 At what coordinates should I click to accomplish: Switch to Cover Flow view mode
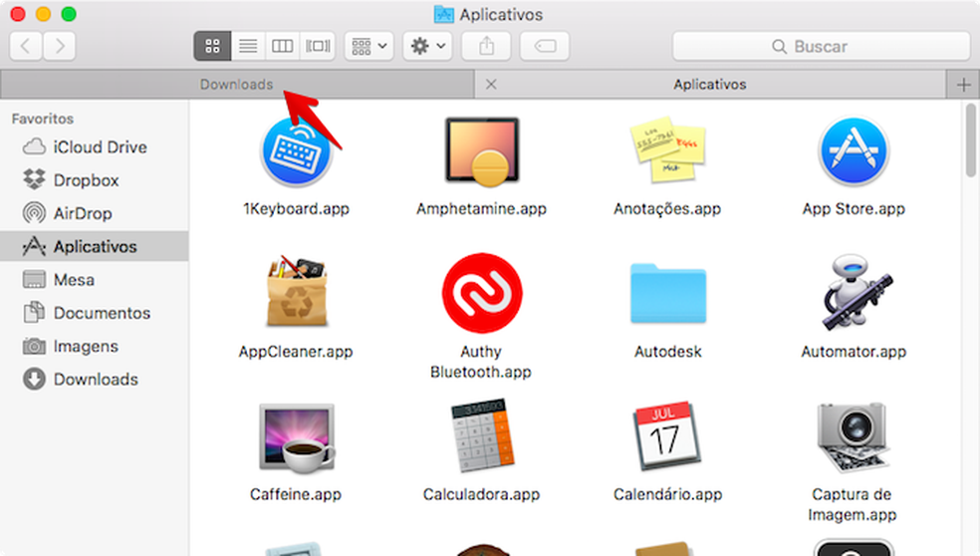[318, 46]
